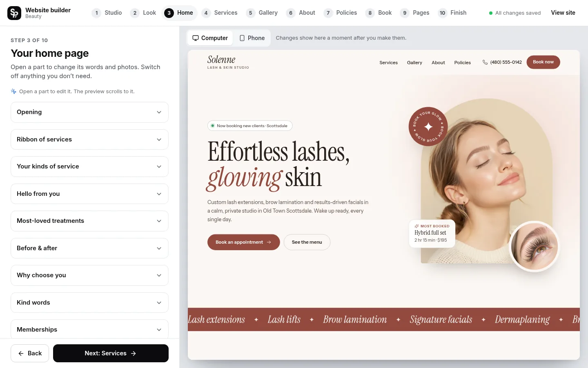Click the Your home page heading

(49, 53)
